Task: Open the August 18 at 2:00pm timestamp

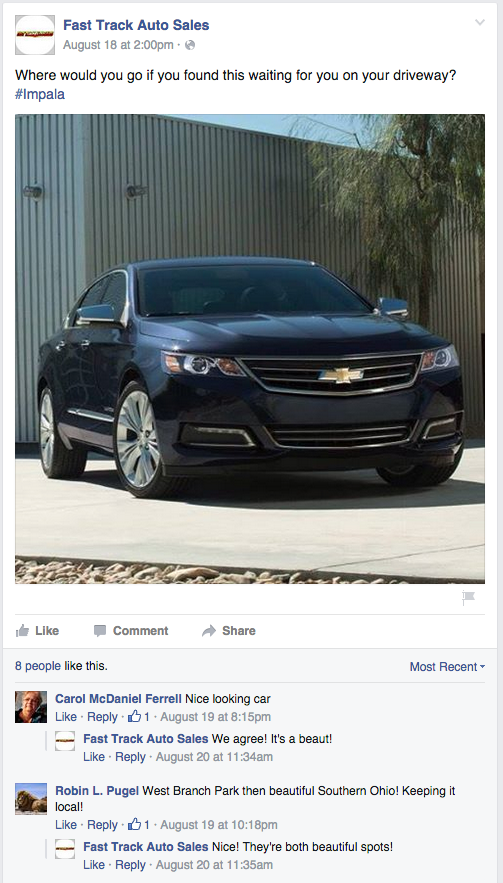Action: (x=118, y=45)
